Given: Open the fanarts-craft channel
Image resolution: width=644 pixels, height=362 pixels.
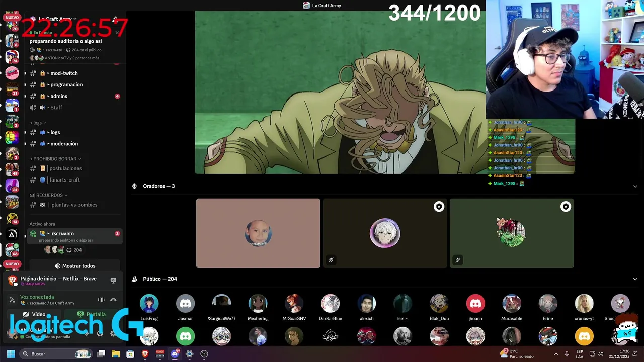Looking at the screenshot, I should (73, 180).
